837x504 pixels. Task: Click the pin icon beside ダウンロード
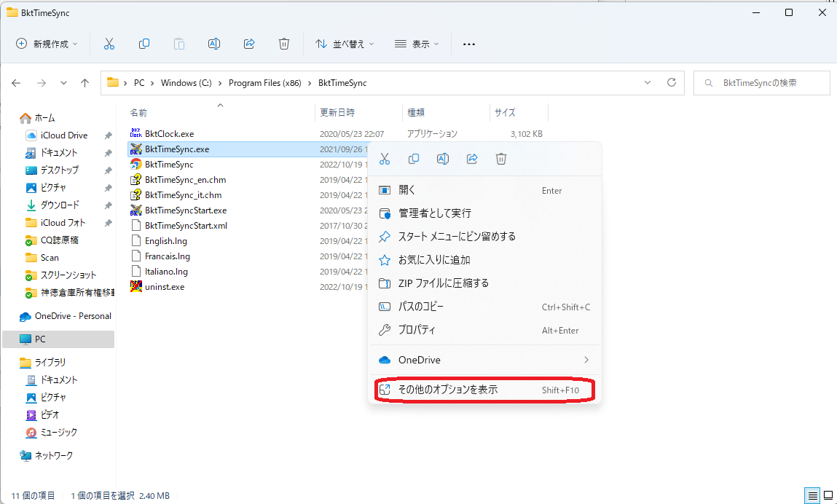pyautogui.click(x=109, y=205)
